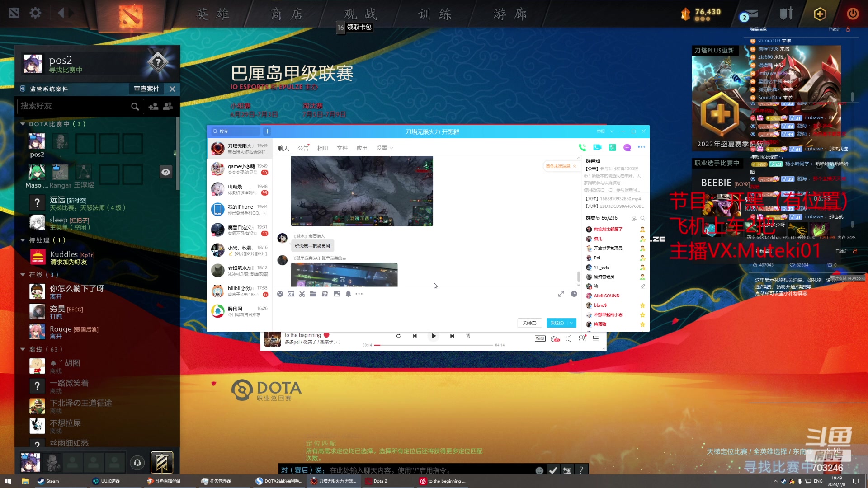Click the send file folder icon

313,294
